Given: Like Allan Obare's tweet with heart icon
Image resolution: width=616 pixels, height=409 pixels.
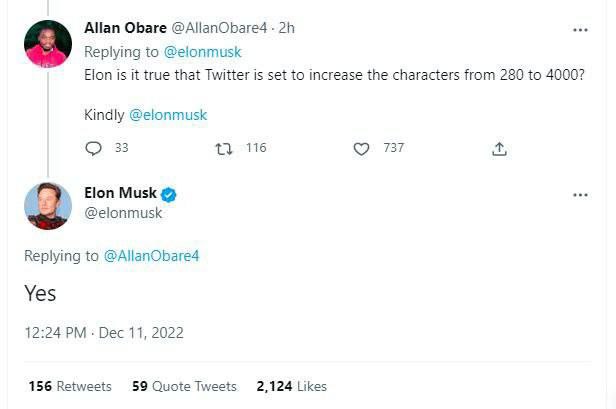Looking at the screenshot, I should [x=362, y=148].
